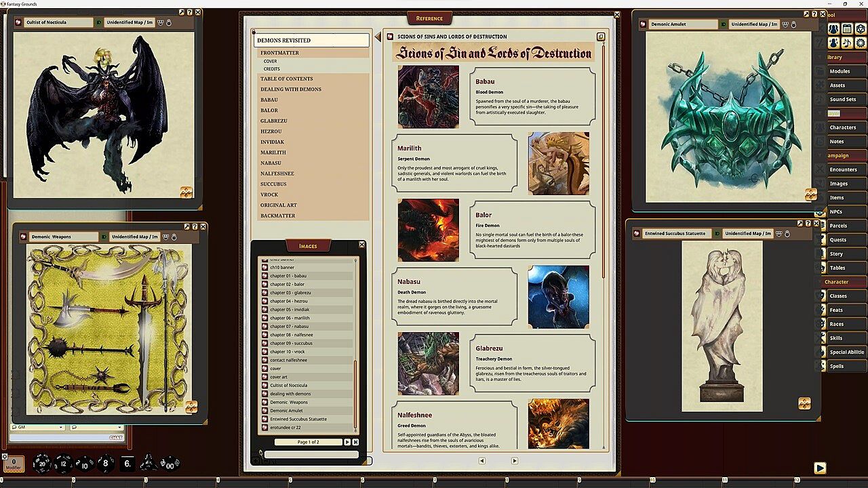Click the Marilith serpent demon thumbnail
Screen dimensions: 868x488
[559, 163]
